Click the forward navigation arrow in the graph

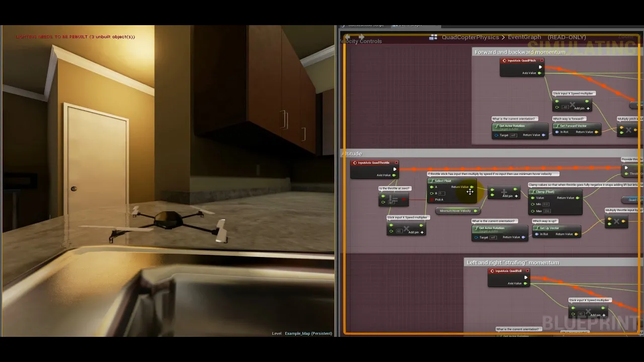361,37
